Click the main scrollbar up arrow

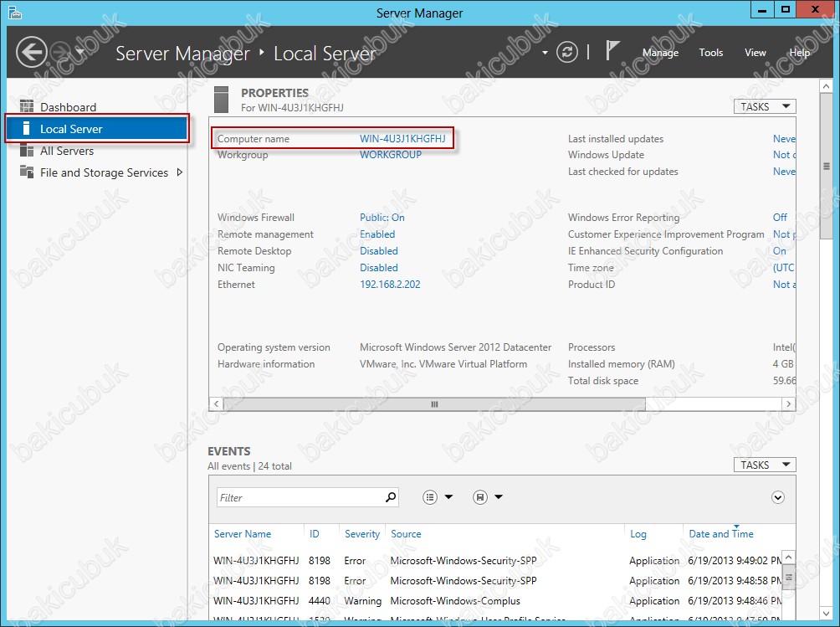[x=826, y=86]
